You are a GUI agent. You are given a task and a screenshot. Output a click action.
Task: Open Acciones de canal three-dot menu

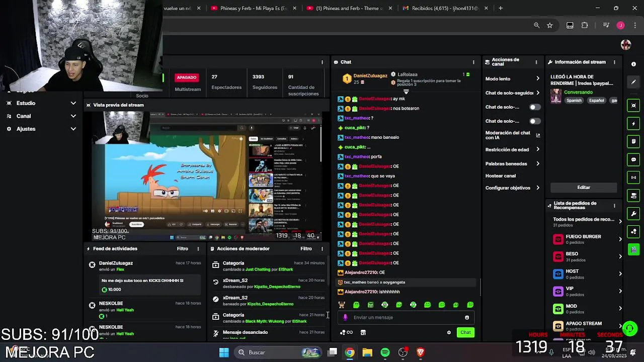[x=536, y=62]
